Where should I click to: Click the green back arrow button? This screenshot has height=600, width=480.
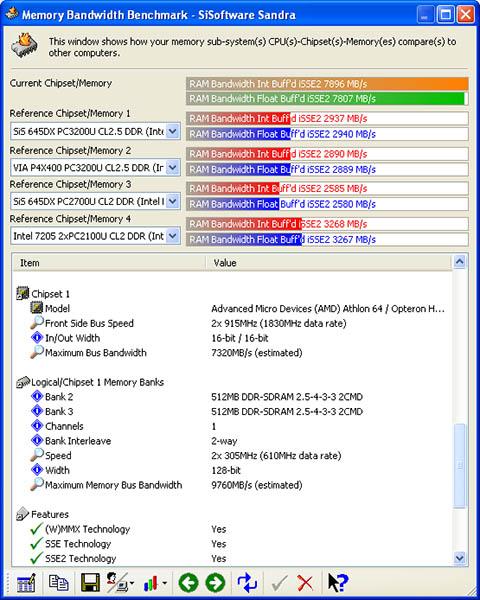click(x=188, y=583)
